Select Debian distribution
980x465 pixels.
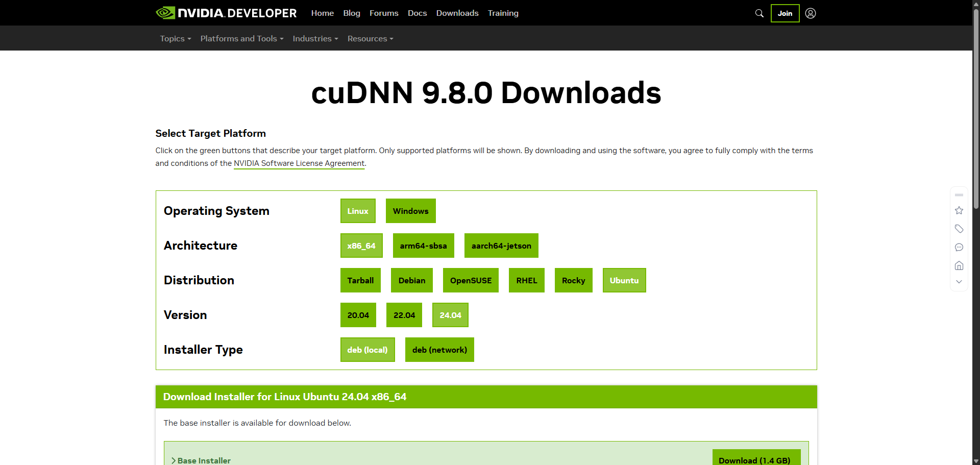[x=412, y=280]
